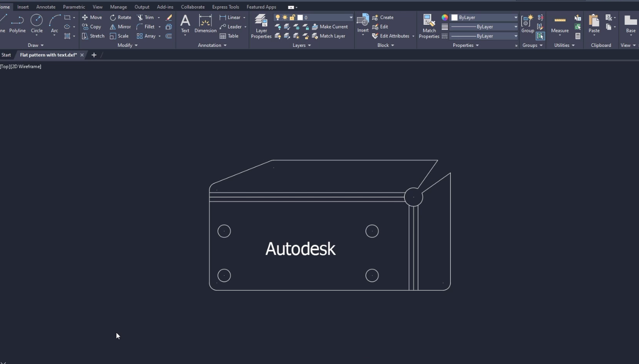The height and width of the screenshot is (364, 639).
Task: Click the Dimension tool
Action: (x=205, y=23)
